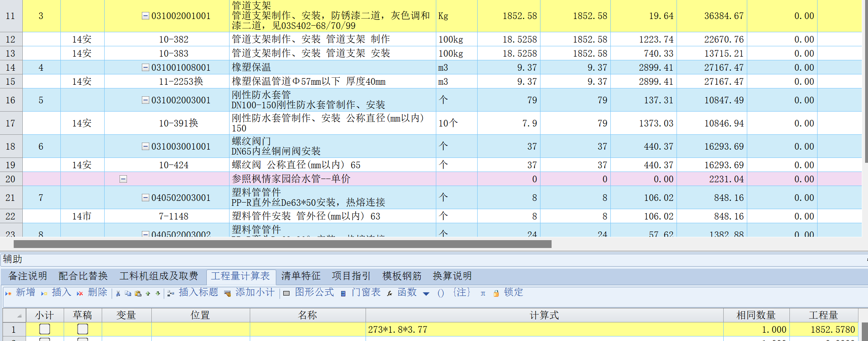Image resolution: width=868 pixels, height=341 pixels.
Task: Click the paste clipboard icon
Action: 138,293
